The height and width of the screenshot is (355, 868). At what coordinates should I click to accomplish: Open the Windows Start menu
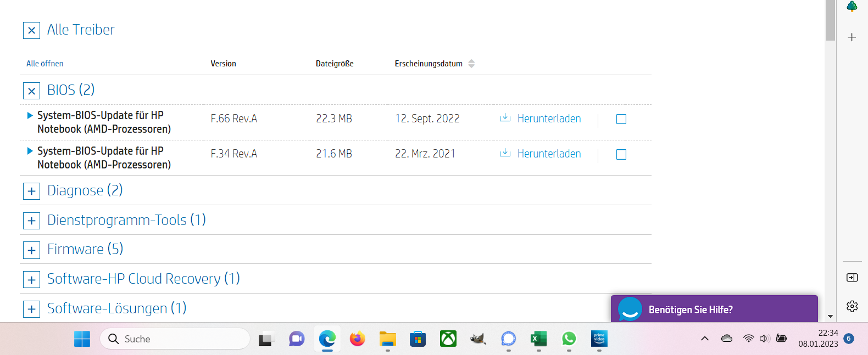(x=82, y=339)
